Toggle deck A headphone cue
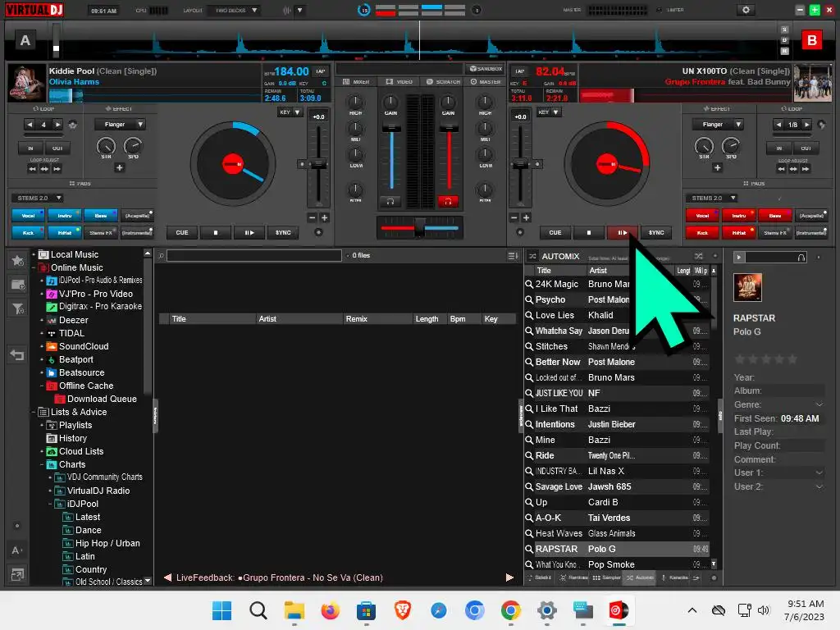Viewport: 840px width, 630px height. (390, 202)
